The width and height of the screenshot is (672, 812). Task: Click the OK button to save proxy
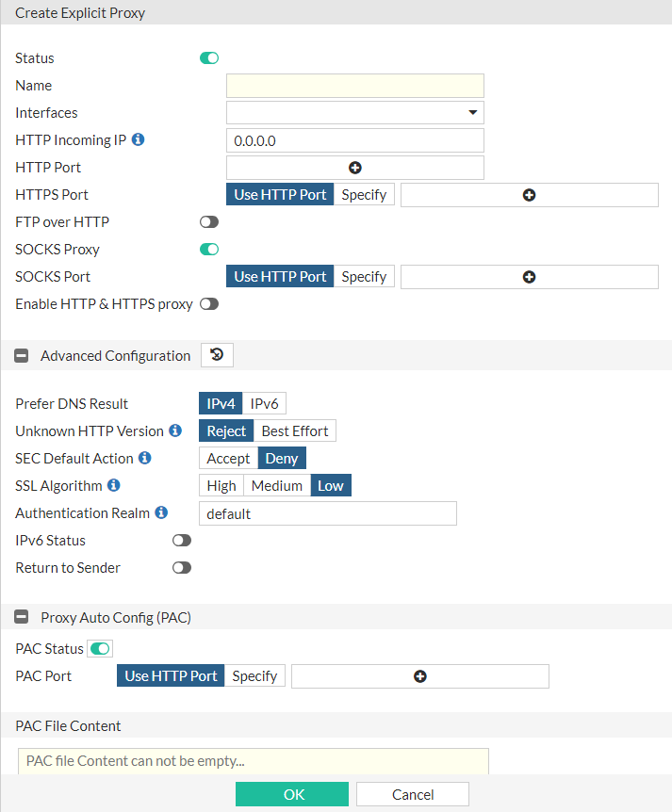pyautogui.click(x=291, y=793)
